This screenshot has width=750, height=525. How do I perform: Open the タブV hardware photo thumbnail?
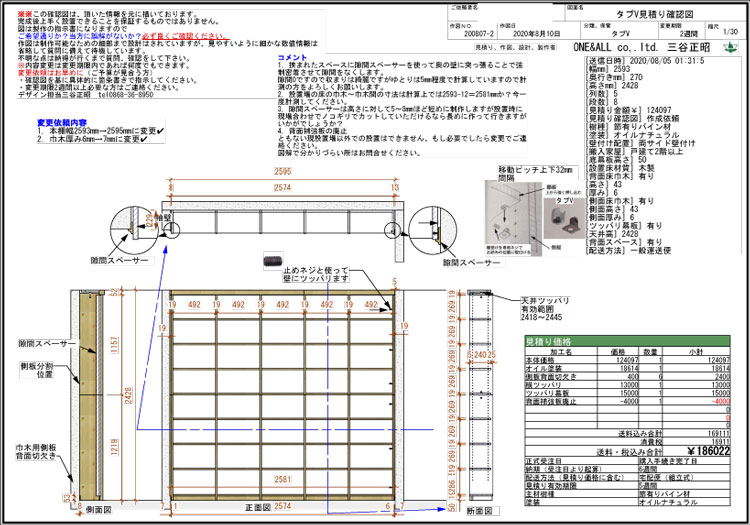tap(565, 218)
